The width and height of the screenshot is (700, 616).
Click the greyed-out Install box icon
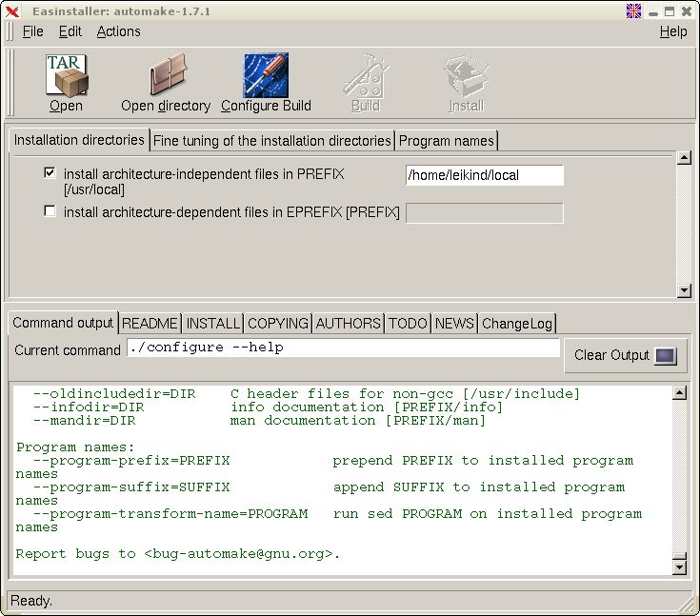coord(466,76)
